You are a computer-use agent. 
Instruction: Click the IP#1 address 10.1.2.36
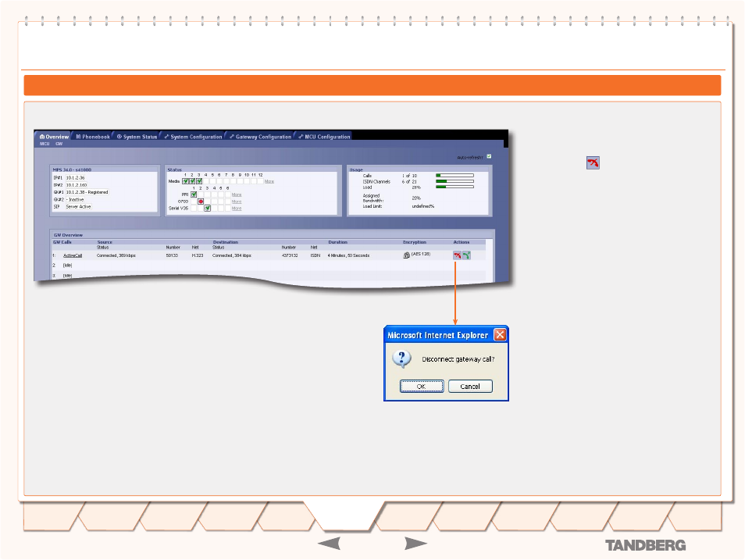point(75,178)
